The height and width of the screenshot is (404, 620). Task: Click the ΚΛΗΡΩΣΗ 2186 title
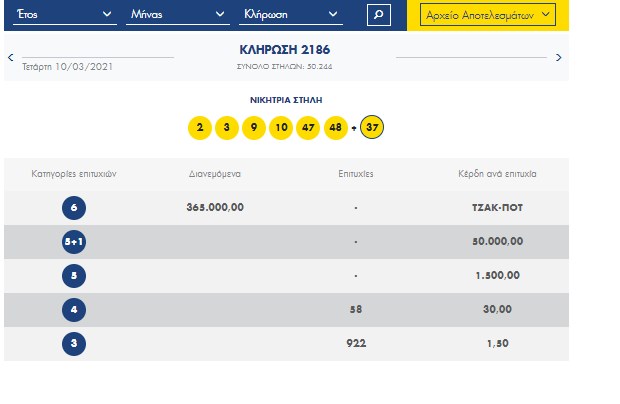285,49
